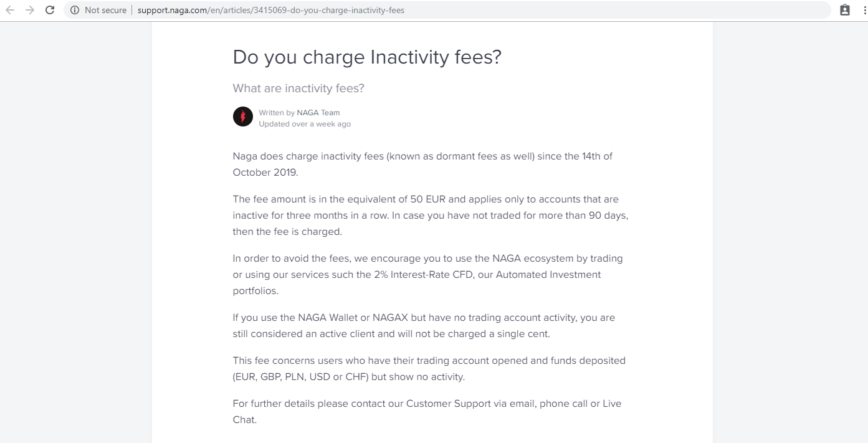Open site information via the circled-i icon
868x443 pixels.
pyautogui.click(x=75, y=10)
